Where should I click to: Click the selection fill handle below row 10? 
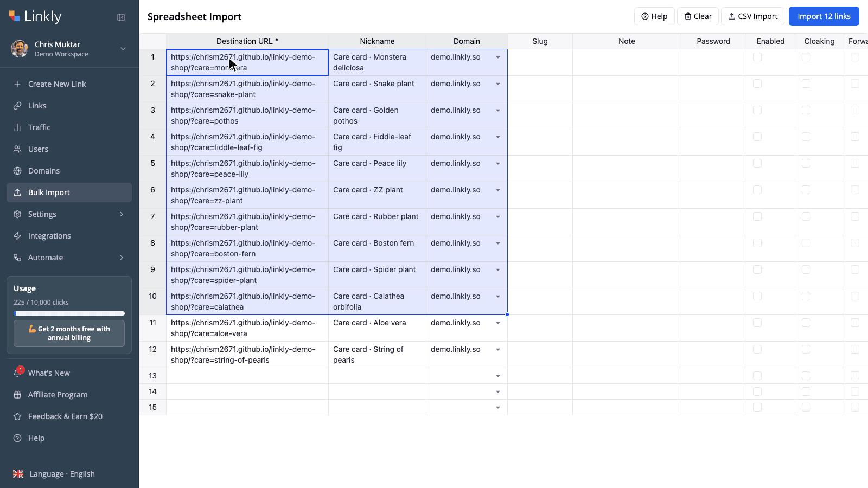pyautogui.click(x=507, y=314)
